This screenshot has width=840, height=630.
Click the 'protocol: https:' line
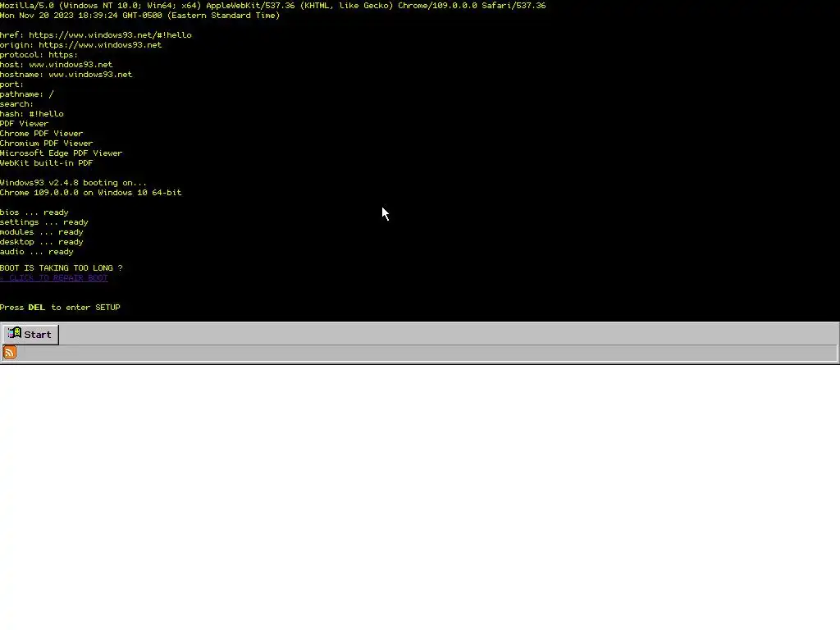39,55
